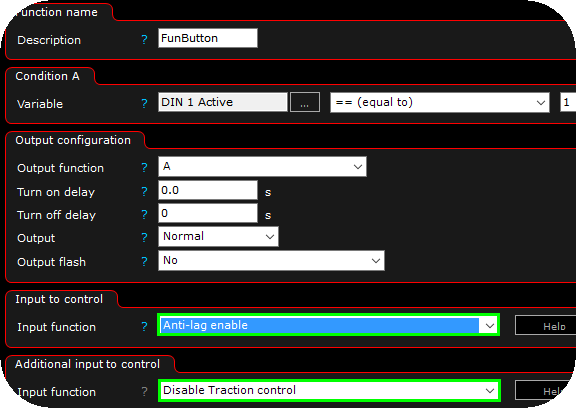Click the help icon beside Condition A Variable

(x=144, y=103)
